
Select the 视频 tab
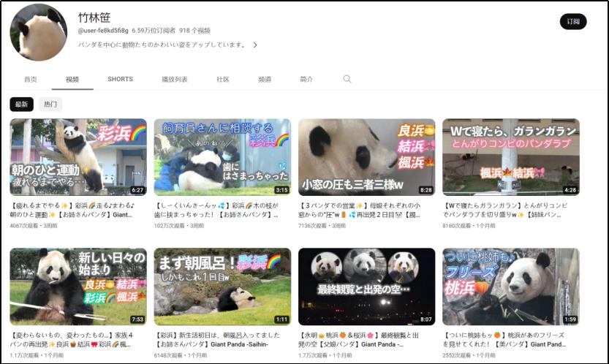tap(72, 79)
